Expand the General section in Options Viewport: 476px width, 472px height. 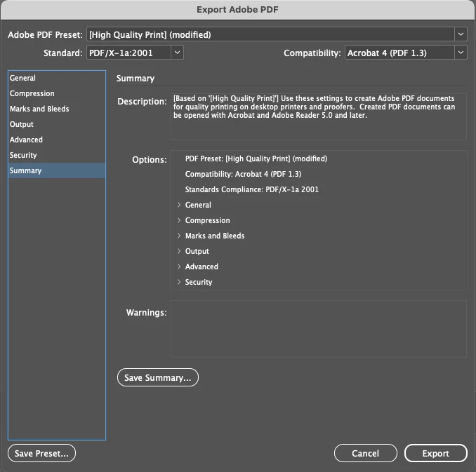click(179, 205)
